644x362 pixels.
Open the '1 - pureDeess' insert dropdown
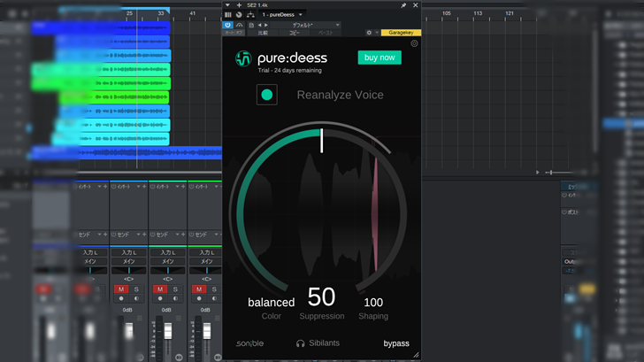point(281,15)
